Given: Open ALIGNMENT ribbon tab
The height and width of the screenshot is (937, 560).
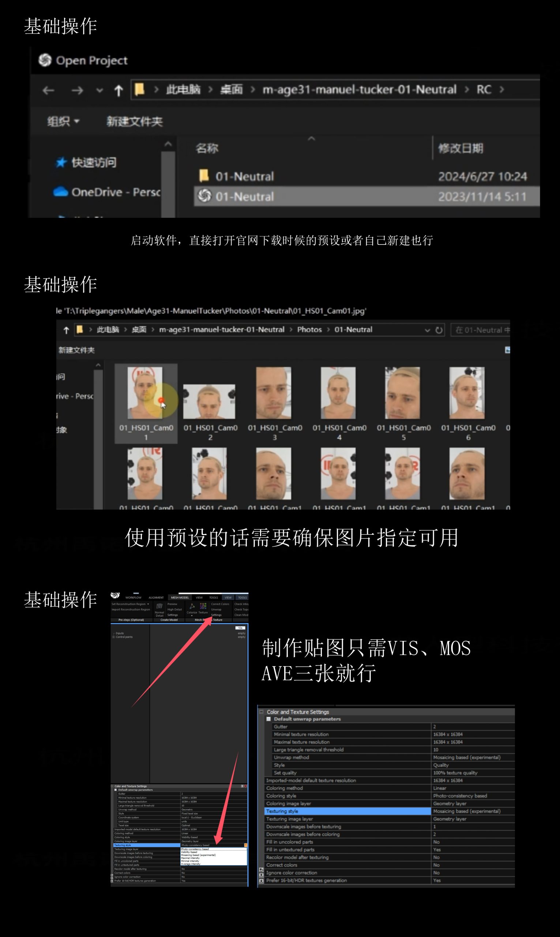Looking at the screenshot, I should tap(156, 598).
